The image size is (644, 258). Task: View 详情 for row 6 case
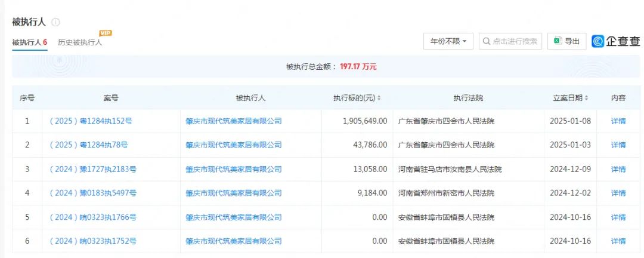(x=618, y=241)
